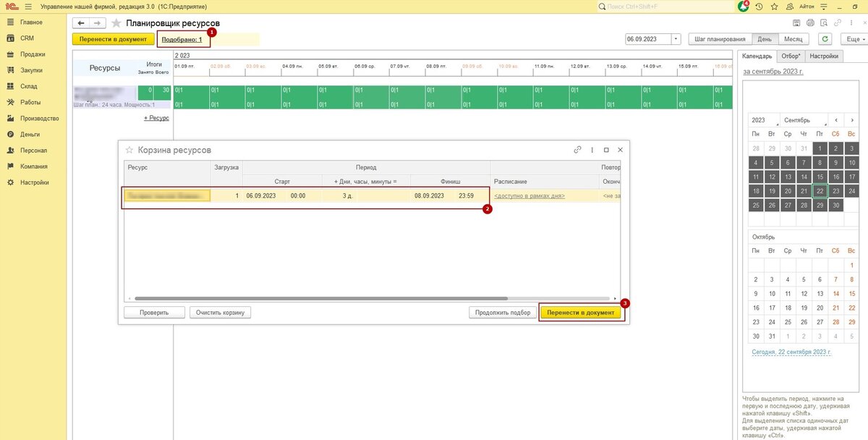Refresh the planner with the green arrow
This screenshot has height=440, width=868.
pos(825,39)
